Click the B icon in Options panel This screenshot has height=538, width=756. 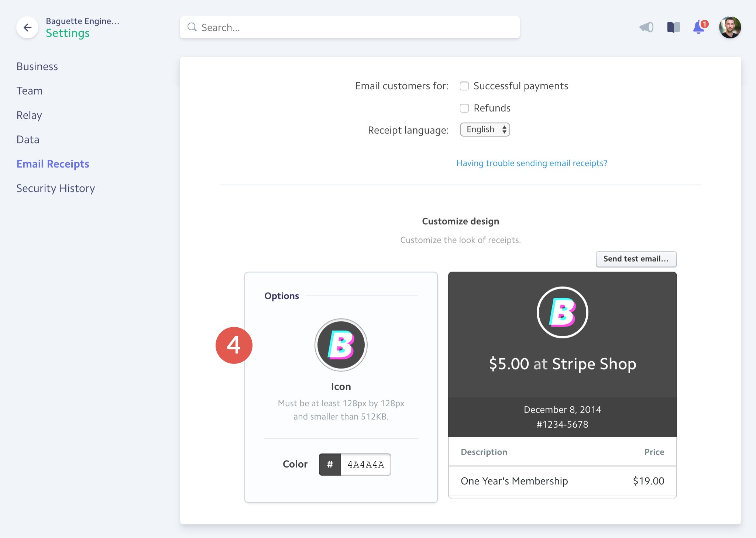coord(341,345)
